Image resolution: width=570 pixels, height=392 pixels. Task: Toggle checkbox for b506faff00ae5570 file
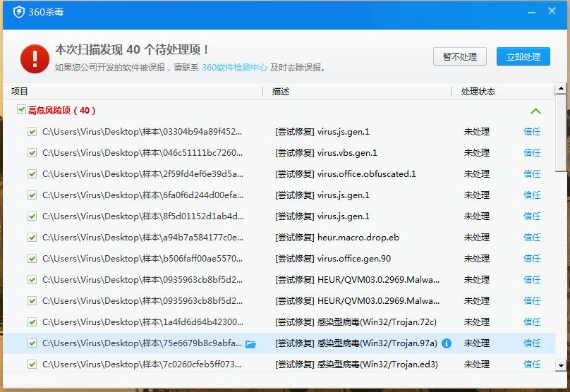(x=32, y=258)
